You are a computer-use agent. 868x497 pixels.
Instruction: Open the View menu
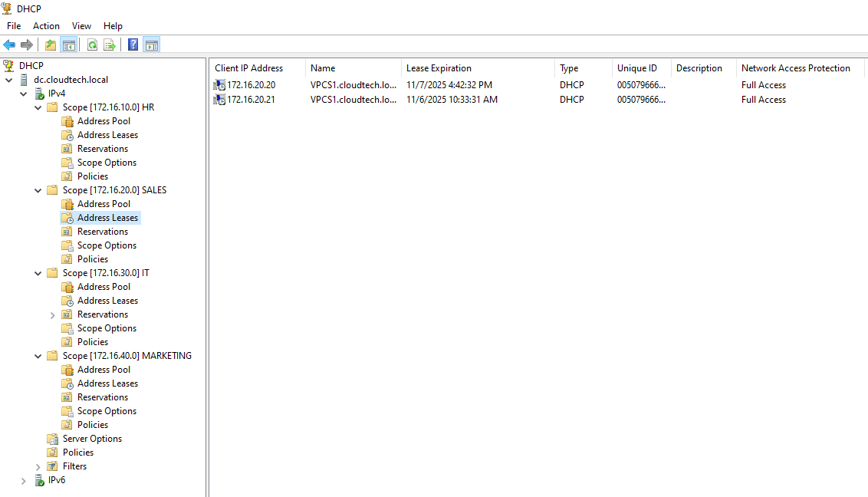(81, 26)
